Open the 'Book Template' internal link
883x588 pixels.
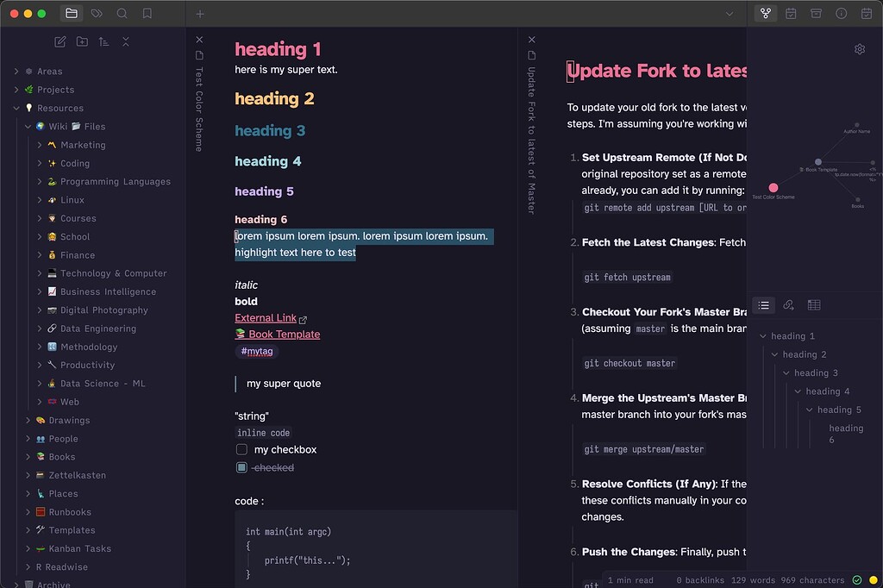pos(284,335)
